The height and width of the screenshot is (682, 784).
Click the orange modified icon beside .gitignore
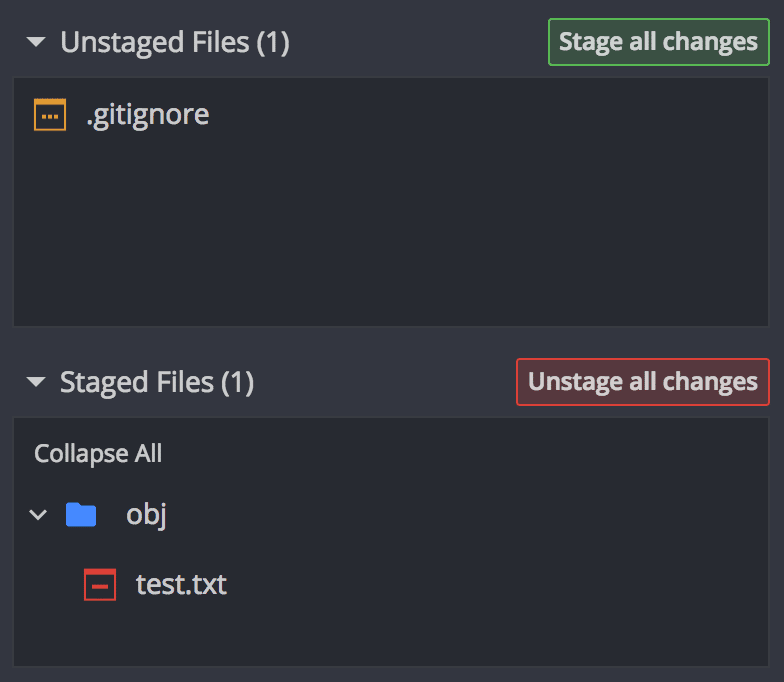point(50,115)
